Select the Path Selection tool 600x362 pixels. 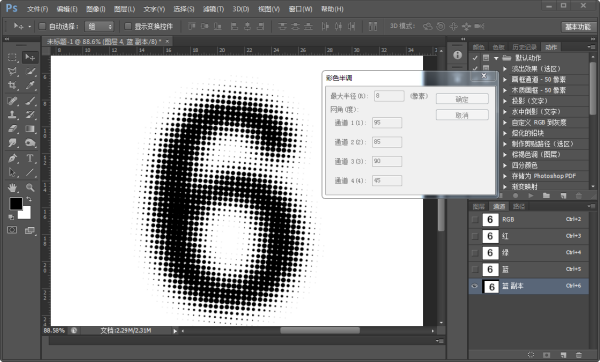click(12, 173)
